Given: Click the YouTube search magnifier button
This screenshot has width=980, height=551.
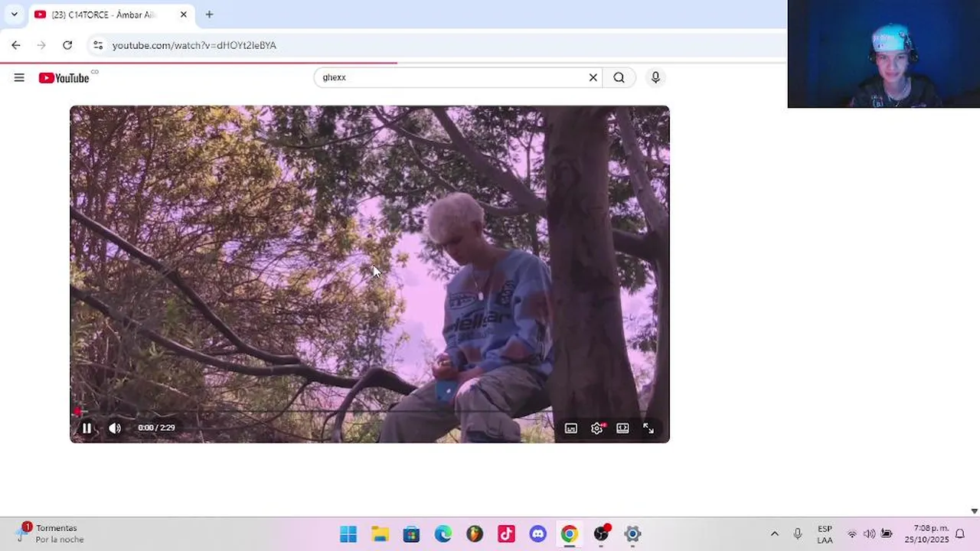Looking at the screenshot, I should [619, 77].
